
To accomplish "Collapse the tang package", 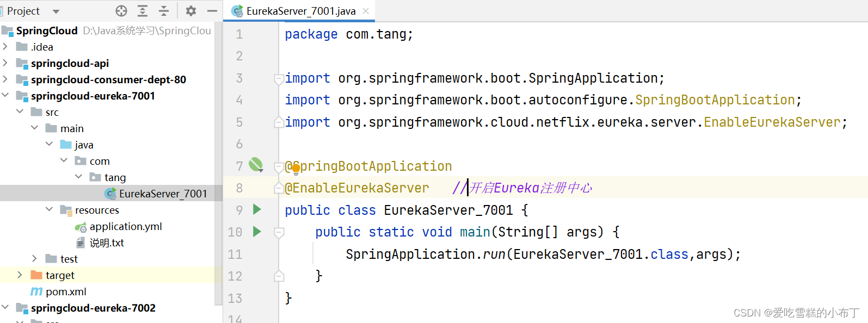I will (x=79, y=177).
